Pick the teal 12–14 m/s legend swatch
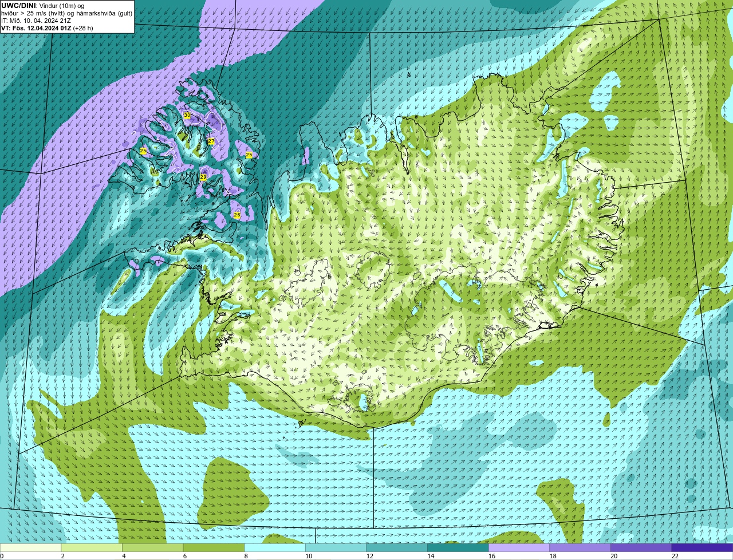 pyautogui.click(x=397, y=547)
